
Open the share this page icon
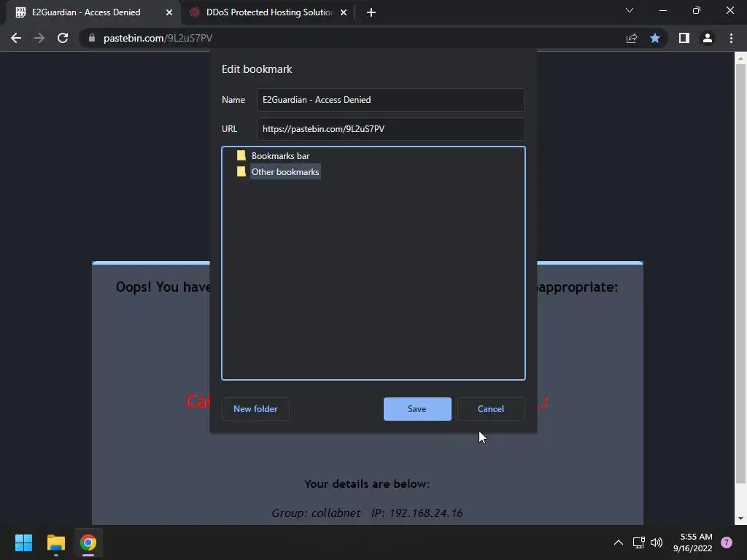pos(632,38)
